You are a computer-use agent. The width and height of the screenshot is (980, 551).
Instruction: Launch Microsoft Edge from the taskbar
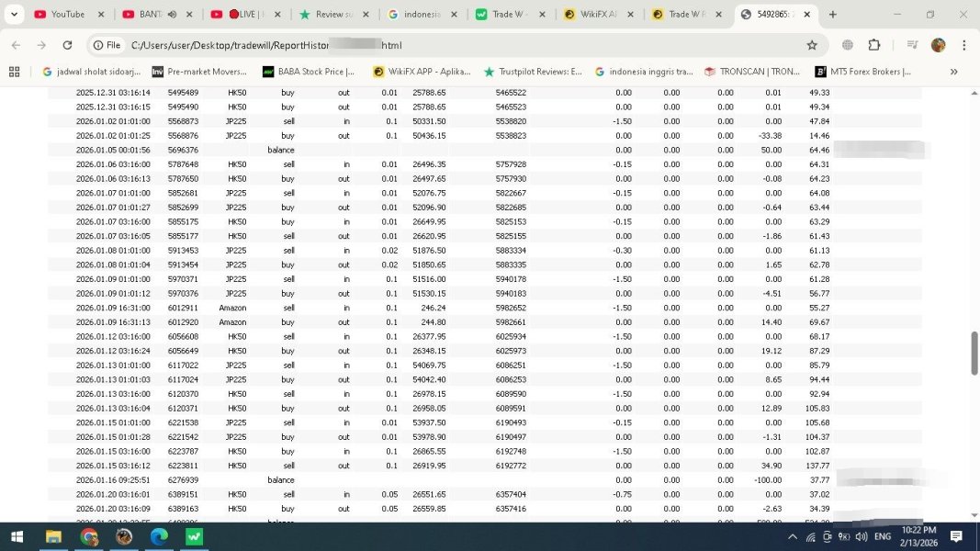[x=159, y=536]
